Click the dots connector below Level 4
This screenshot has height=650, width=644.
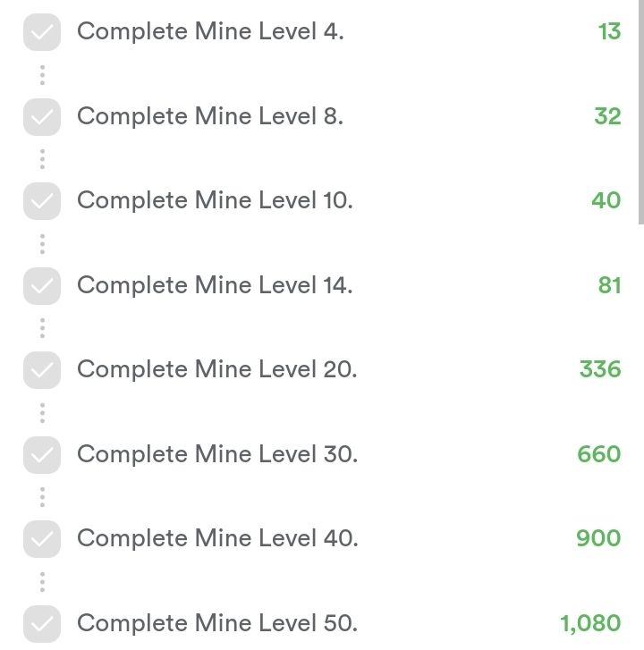click(x=42, y=74)
